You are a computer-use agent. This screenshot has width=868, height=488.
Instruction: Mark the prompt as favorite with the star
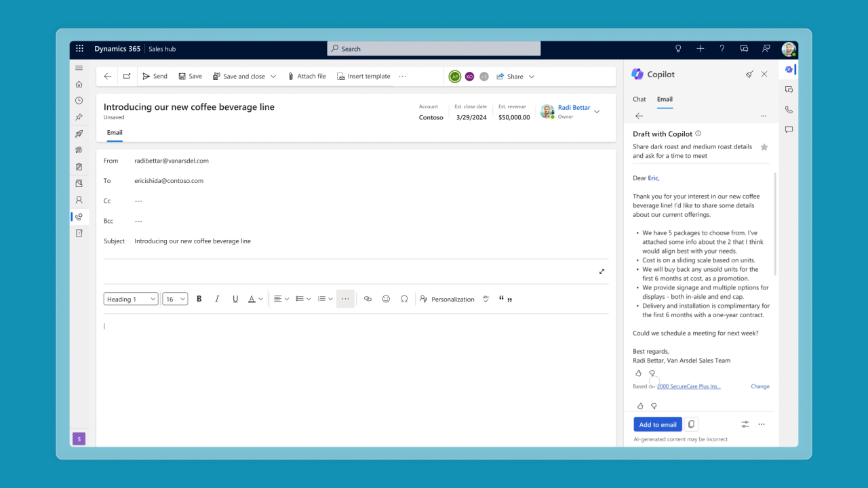point(764,147)
